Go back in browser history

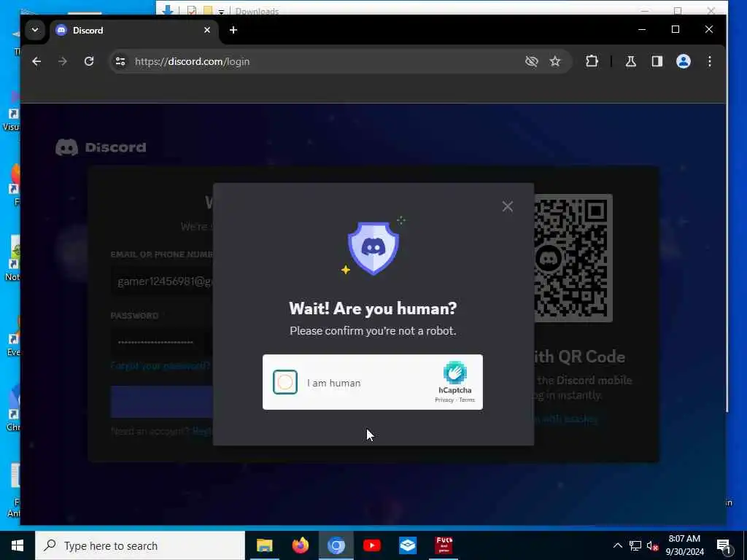click(x=36, y=61)
